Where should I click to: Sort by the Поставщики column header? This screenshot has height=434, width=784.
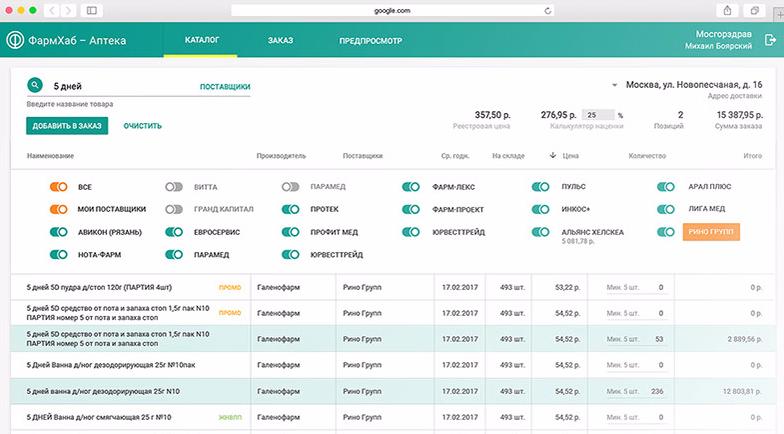362,156
